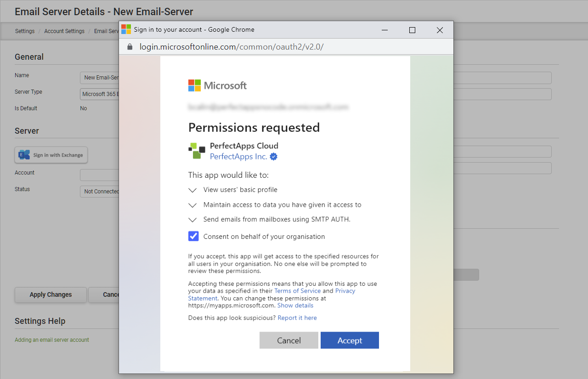Toggle Consent on behalf of your organisation
588x379 pixels.
[193, 236]
